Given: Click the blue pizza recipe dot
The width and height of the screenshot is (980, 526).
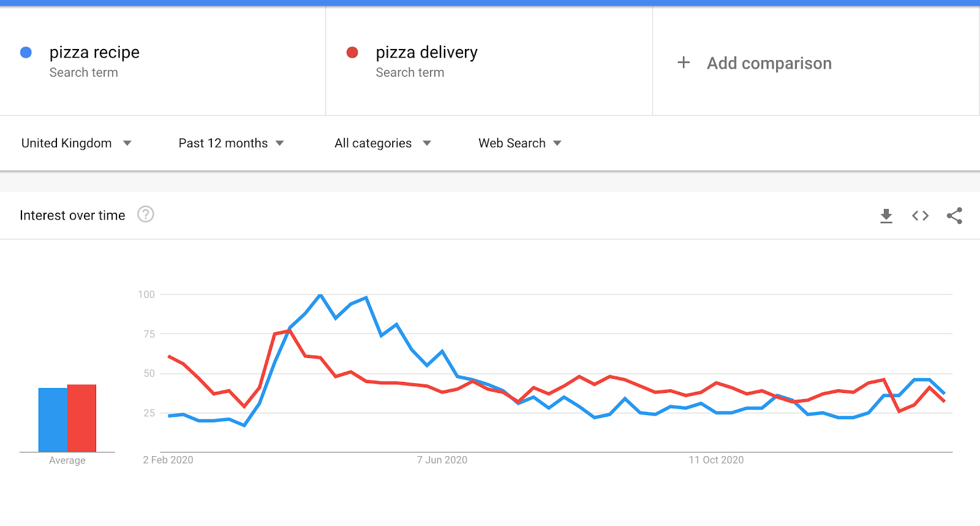Looking at the screenshot, I should (26, 53).
